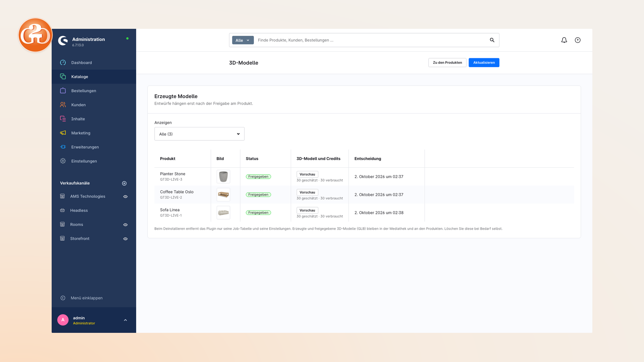Viewport: 644px width, 362px height.
Task: Click the Headless basket icon
Action: click(x=62, y=210)
